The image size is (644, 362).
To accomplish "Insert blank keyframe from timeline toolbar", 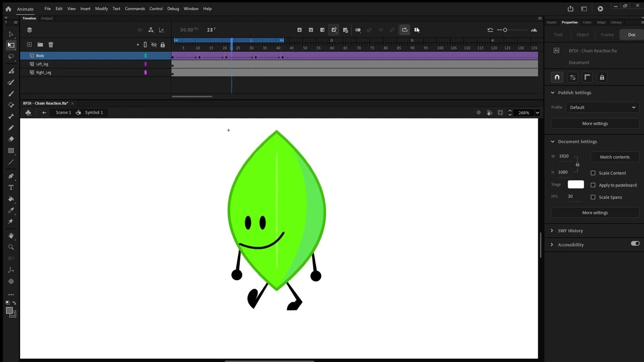I will [311, 30].
